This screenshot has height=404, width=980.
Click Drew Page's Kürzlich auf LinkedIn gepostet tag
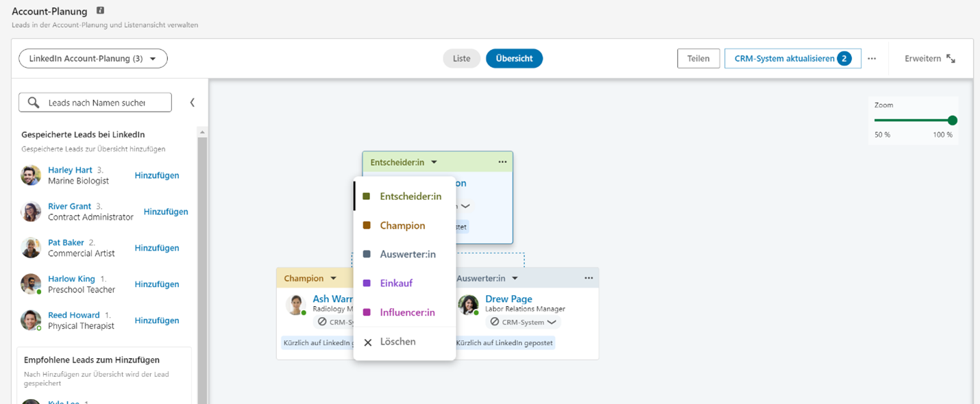click(505, 342)
